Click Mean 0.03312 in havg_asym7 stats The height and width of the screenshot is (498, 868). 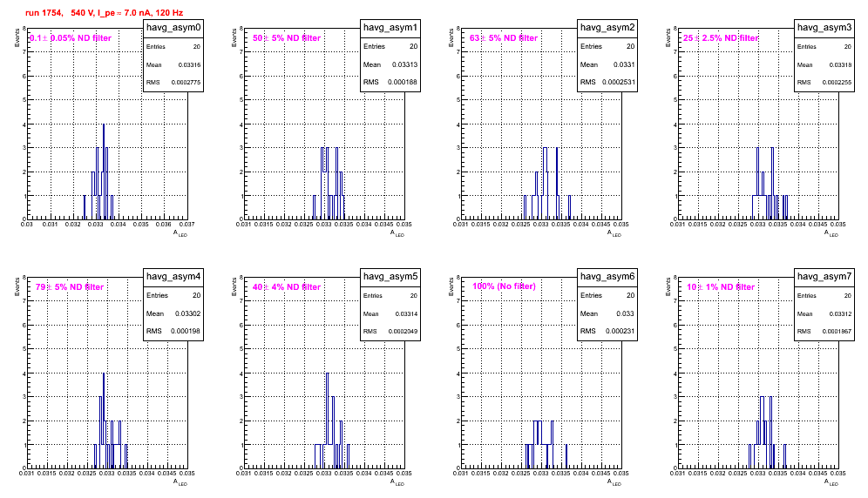[824, 313]
